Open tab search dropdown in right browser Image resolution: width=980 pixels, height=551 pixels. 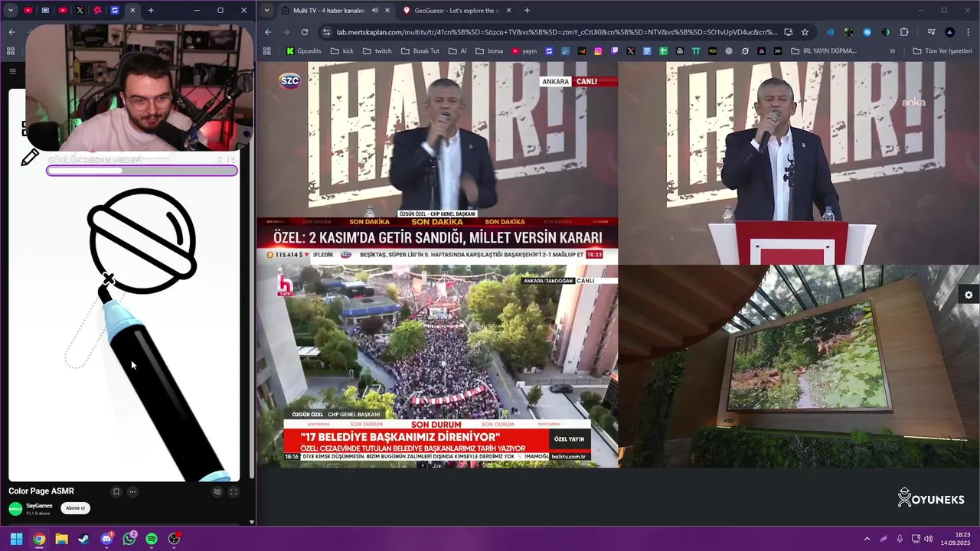click(x=266, y=11)
